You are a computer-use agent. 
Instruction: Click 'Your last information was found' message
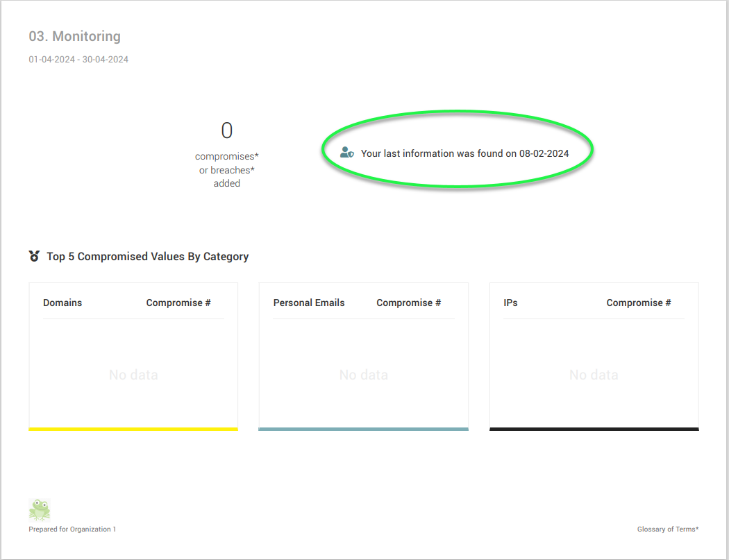point(464,153)
